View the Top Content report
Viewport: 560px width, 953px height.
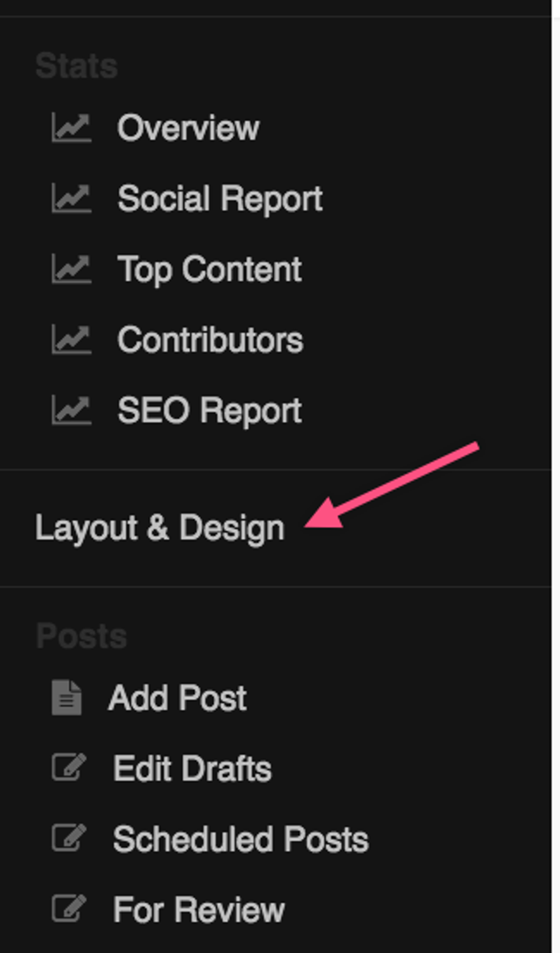click(x=209, y=269)
